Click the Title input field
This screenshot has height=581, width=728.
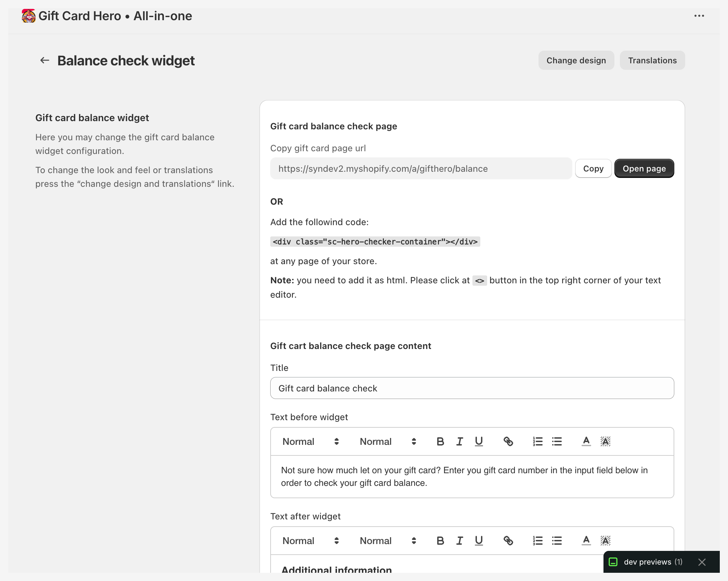[472, 388]
